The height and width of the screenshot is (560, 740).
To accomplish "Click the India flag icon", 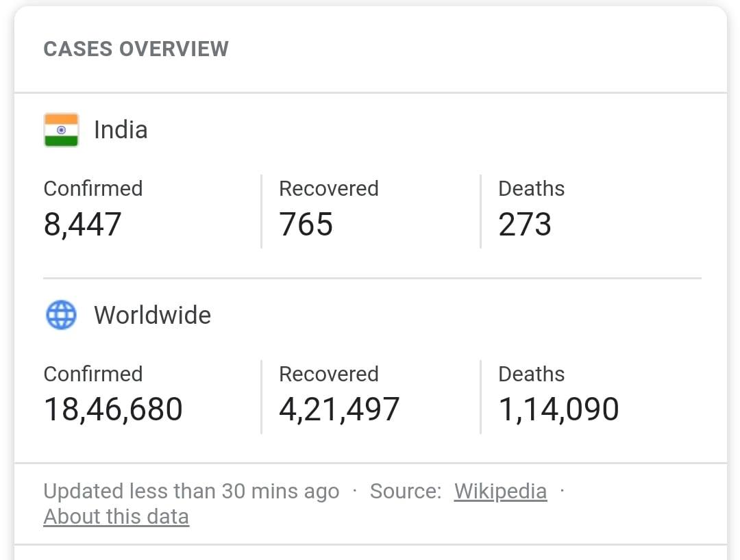I will (x=61, y=129).
